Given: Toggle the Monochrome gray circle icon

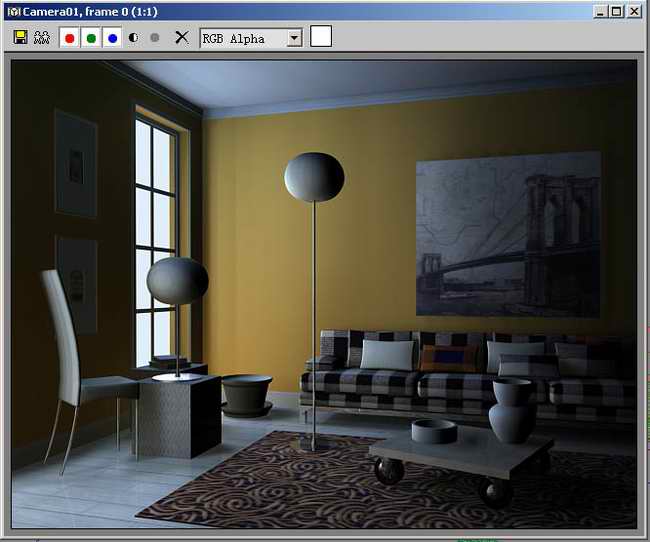Looking at the screenshot, I should pos(155,38).
